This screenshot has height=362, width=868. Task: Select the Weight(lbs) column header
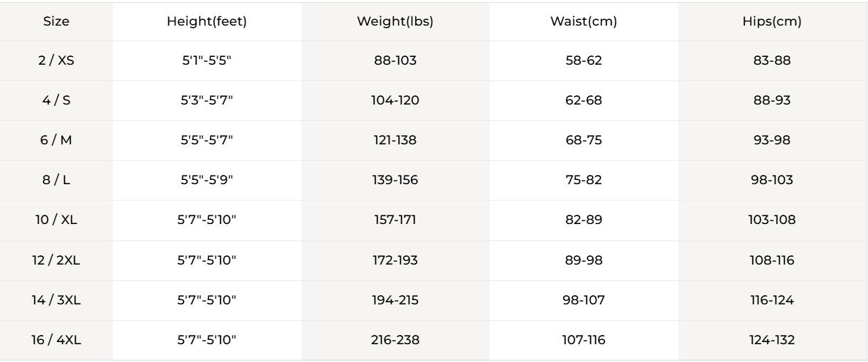tap(395, 21)
